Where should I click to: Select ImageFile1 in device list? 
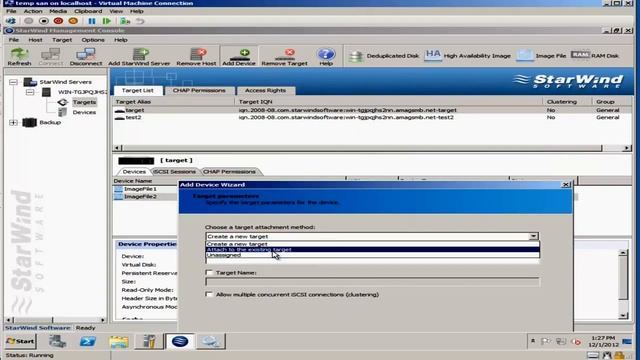140,189
